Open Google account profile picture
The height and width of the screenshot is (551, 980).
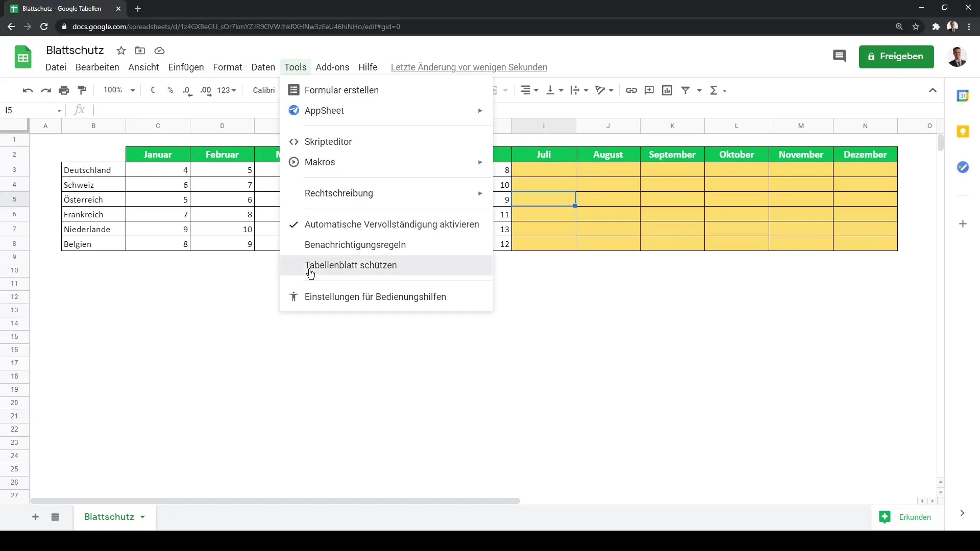957,57
